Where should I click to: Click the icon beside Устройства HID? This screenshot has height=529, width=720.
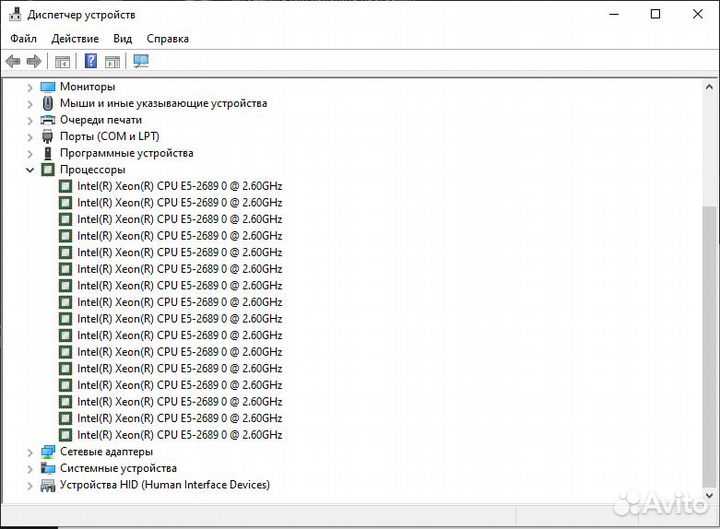coord(48,485)
